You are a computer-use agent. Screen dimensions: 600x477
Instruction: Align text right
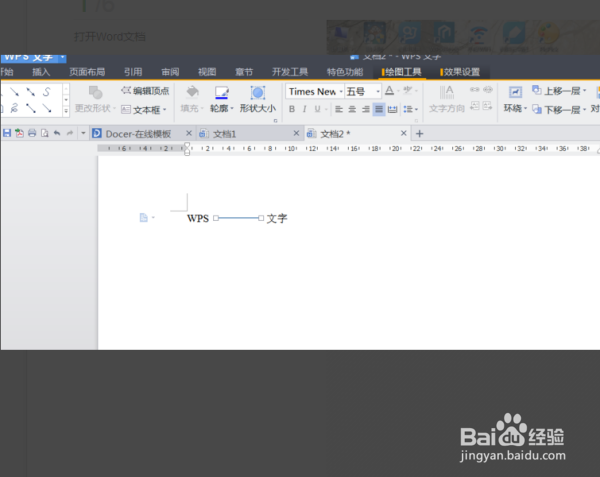pyautogui.click(x=365, y=109)
